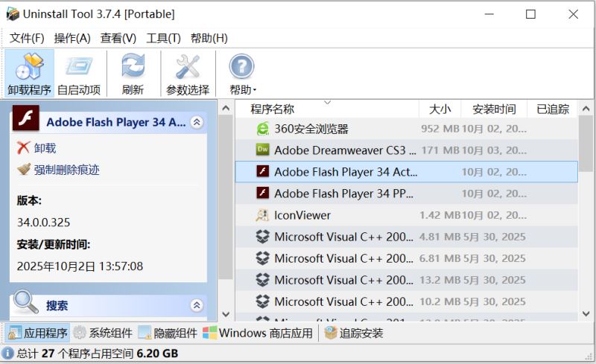The height and width of the screenshot is (364, 596).
Task: Click 952 MB size cell
Action: 440,129
